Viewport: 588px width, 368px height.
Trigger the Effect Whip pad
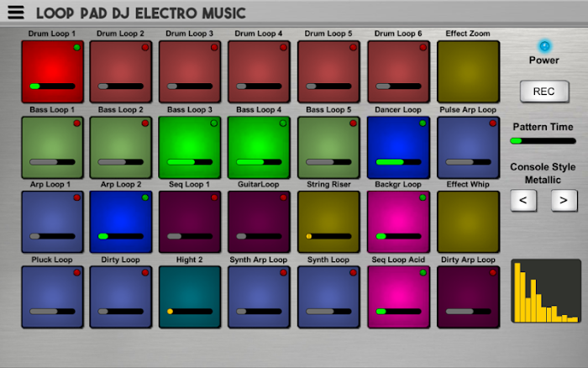tap(467, 221)
